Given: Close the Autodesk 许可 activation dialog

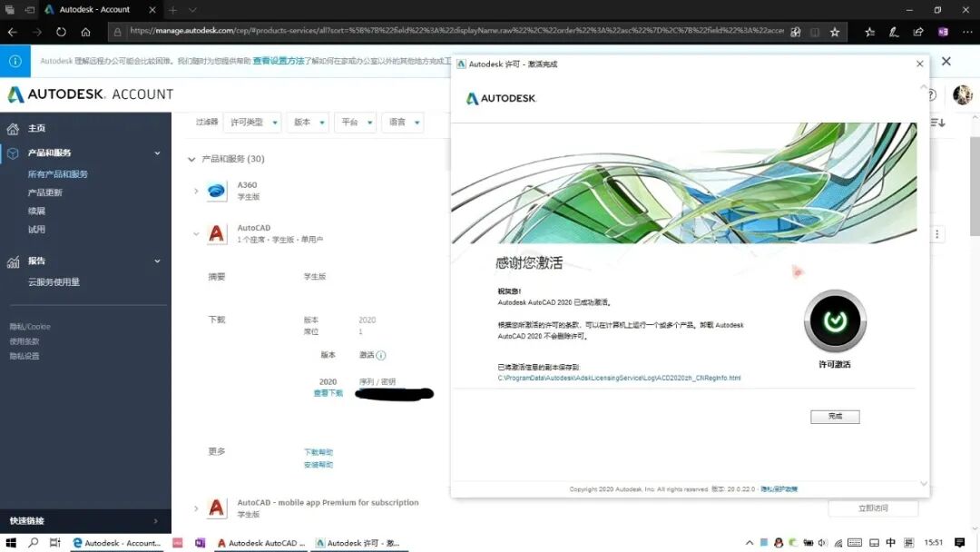Looking at the screenshot, I should (919, 64).
